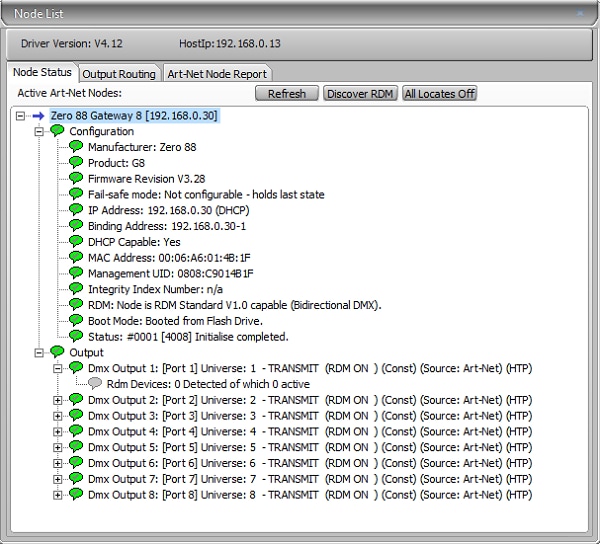Click the 'Driver Version: V4.12' header text
Screen dimensions: 600x544
tap(72, 44)
